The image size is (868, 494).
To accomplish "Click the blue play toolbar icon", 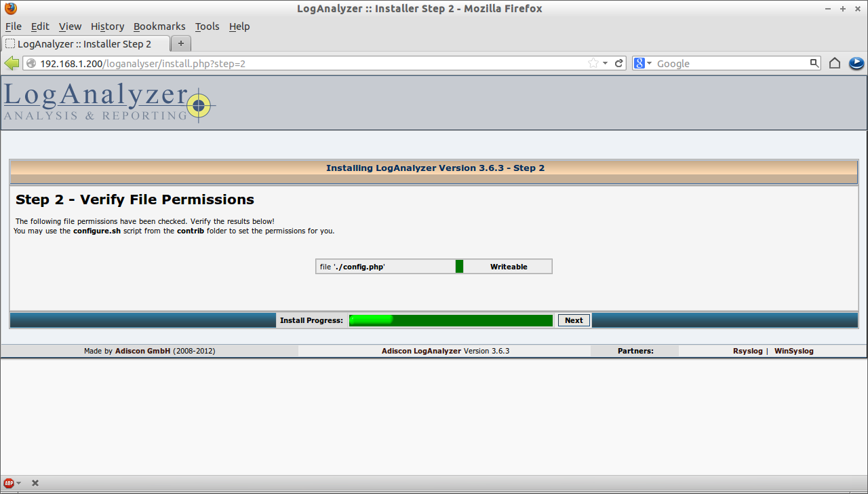I will point(856,63).
